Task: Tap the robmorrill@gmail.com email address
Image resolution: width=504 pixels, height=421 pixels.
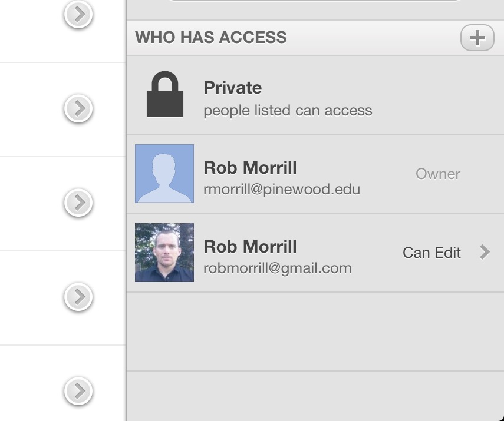Action: pyautogui.click(x=278, y=268)
